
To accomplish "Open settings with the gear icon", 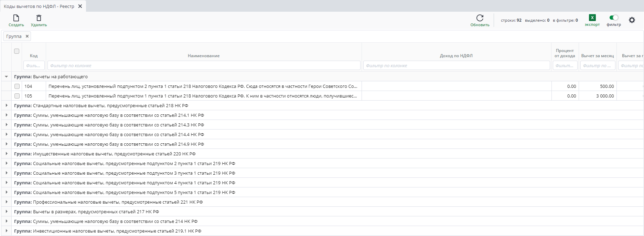I will (632, 20).
